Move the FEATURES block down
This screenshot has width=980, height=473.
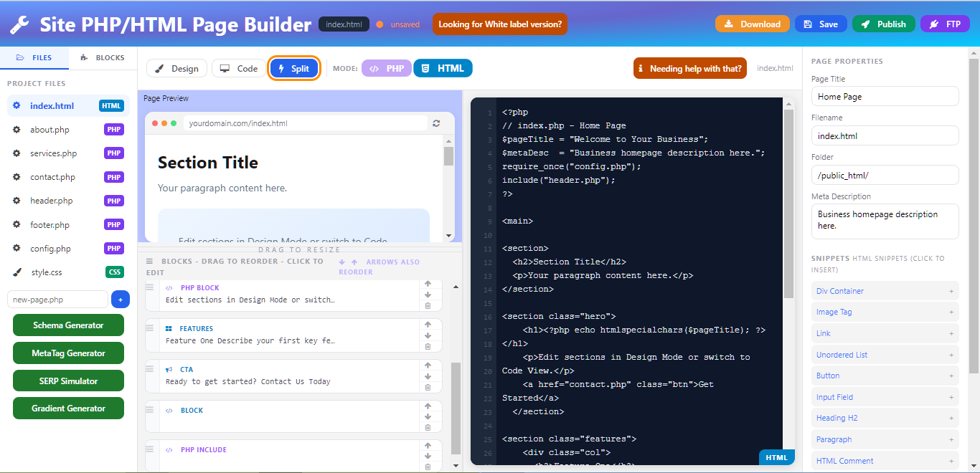(428, 335)
